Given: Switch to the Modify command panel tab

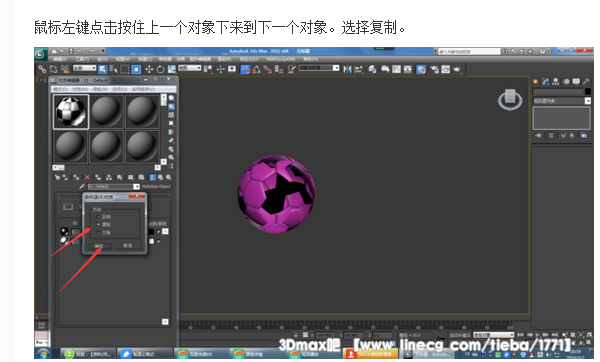Looking at the screenshot, I should [546, 82].
